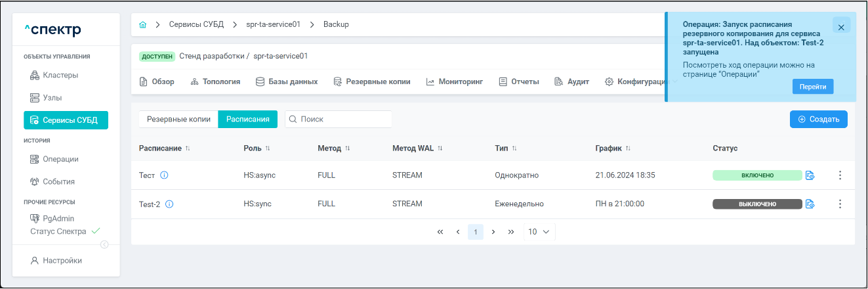Click info icon next to Test-2 schedule

coord(169,204)
